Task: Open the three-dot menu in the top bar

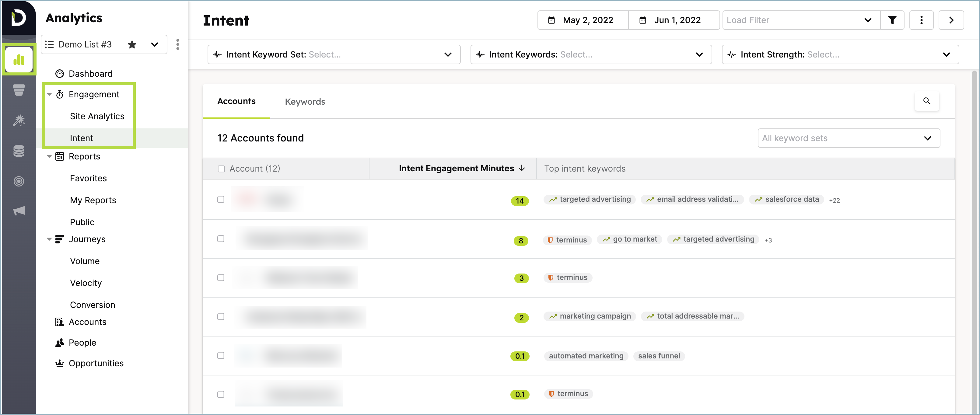Action: (921, 20)
